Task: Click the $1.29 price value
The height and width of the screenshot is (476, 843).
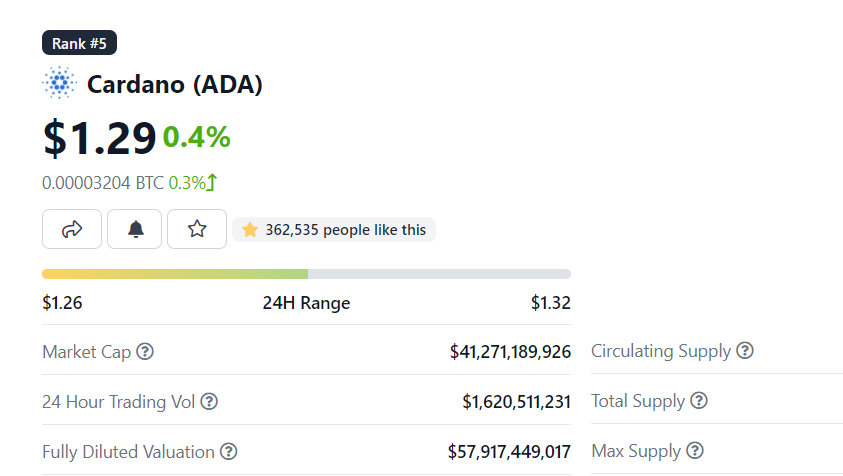Action: click(99, 138)
